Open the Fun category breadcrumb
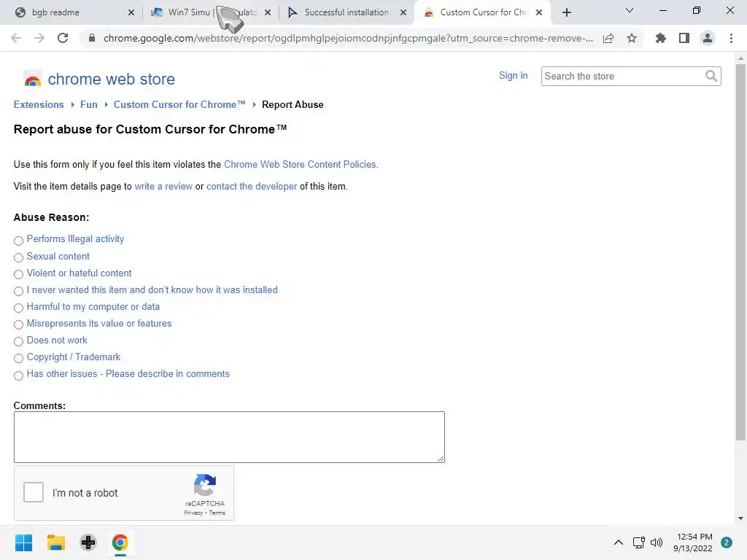Image resolution: width=747 pixels, height=560 pixels. tap(88, 105)
